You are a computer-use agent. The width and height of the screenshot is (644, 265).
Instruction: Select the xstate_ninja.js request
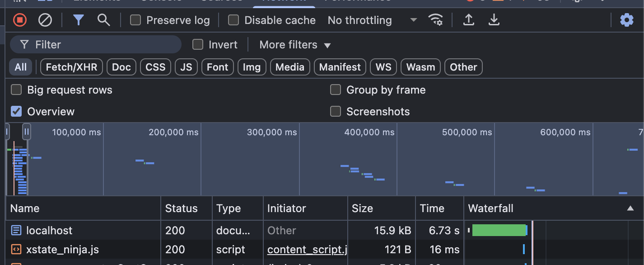[x=325, y=250]
